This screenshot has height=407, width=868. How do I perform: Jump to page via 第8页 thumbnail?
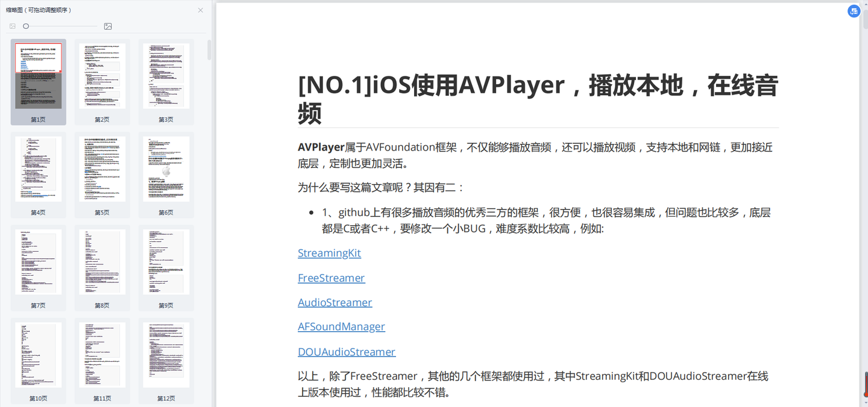[x=102, y=261]
